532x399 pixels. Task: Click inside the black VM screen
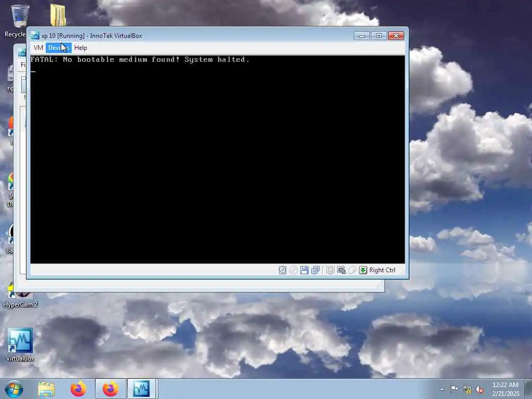click(x=218, y=159)
